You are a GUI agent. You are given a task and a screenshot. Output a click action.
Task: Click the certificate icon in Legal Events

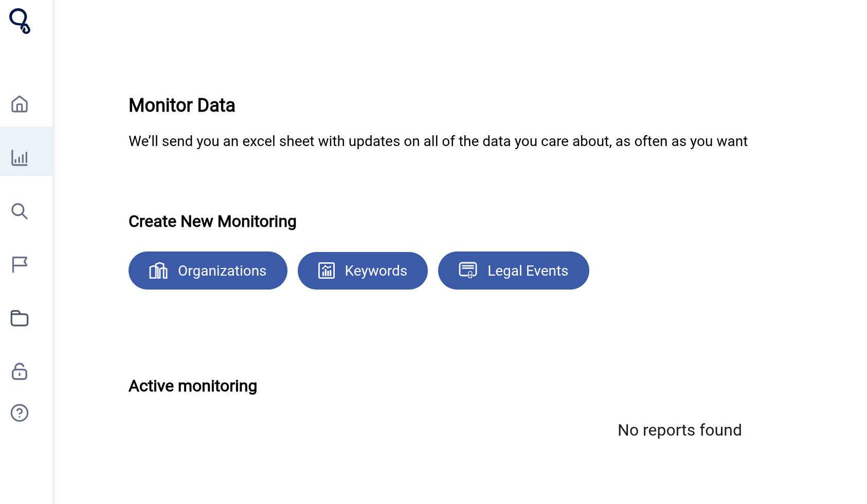tap(468, 271)
